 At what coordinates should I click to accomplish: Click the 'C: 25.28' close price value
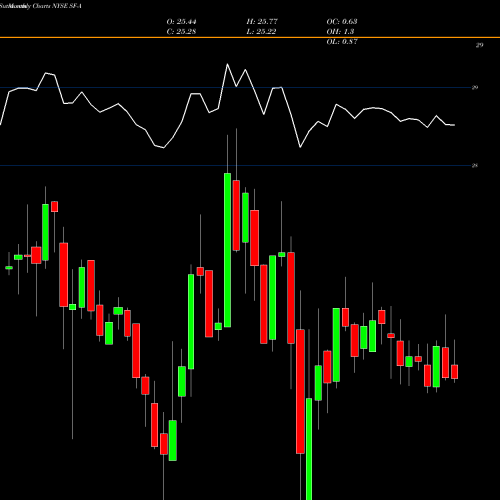coord(181,32)
